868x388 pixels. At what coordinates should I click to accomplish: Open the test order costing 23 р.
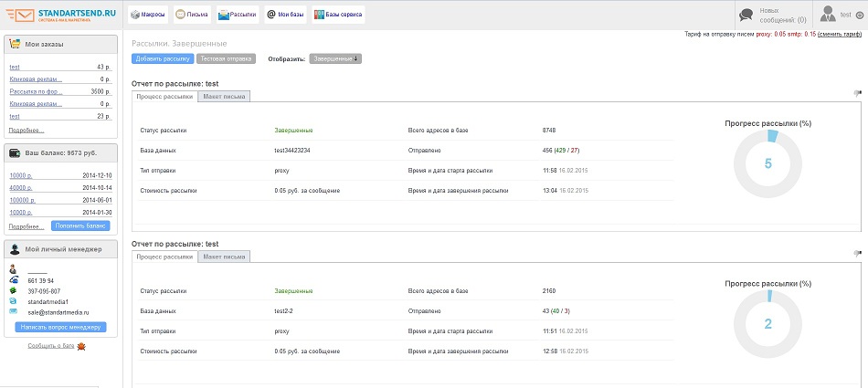coord(15,116)
